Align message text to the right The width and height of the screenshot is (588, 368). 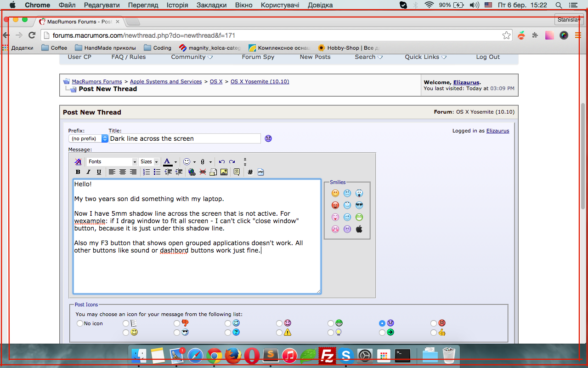pyautogui.click(x=133, y=172)
